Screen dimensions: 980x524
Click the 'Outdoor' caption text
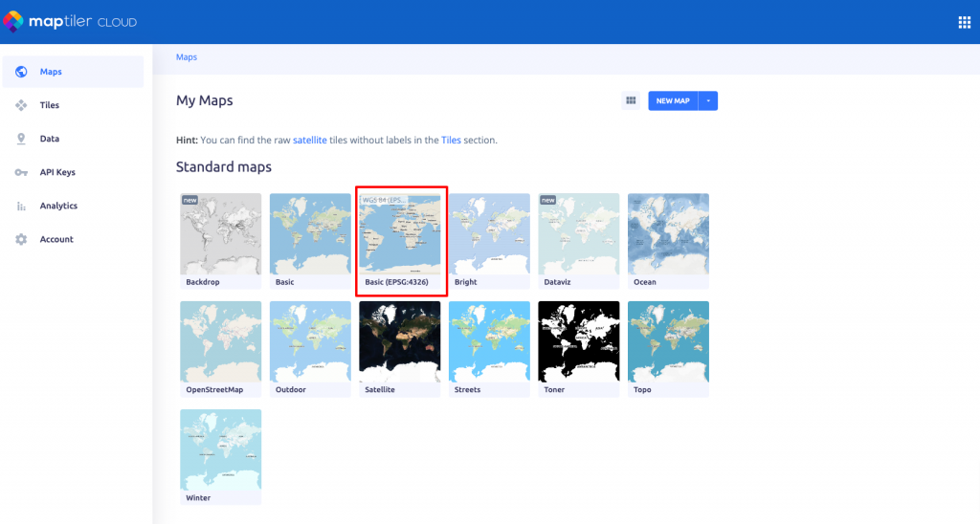click(x=291, y=390)
